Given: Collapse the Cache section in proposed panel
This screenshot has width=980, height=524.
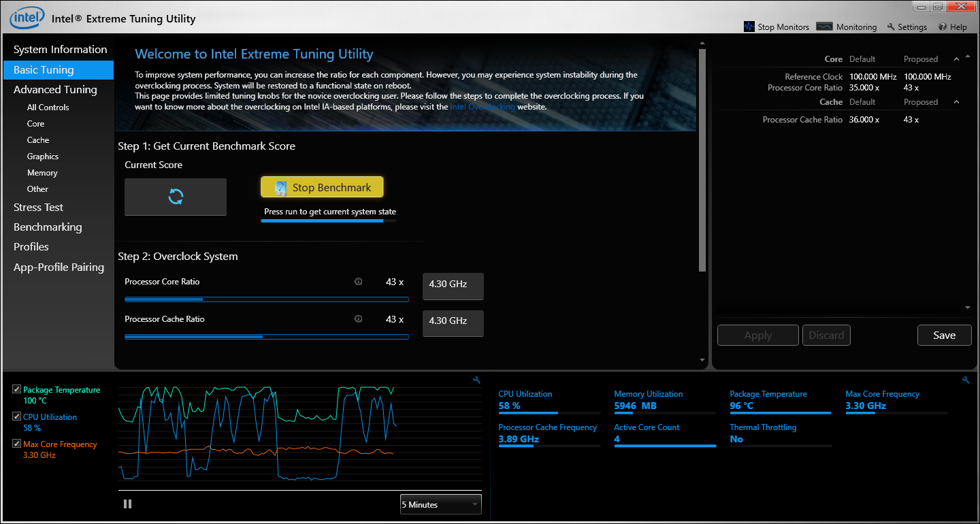Looking at the screenshot, I should [956, 101].
